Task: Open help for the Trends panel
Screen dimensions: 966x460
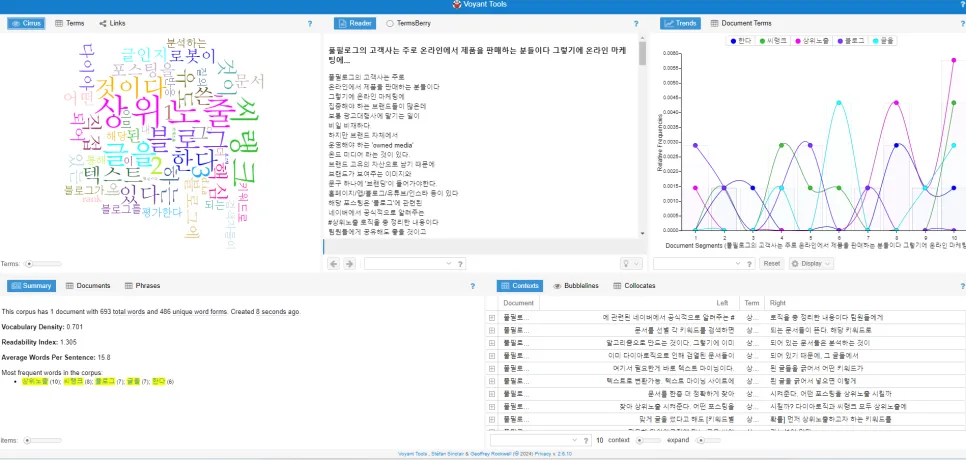Action: [962, 24]
